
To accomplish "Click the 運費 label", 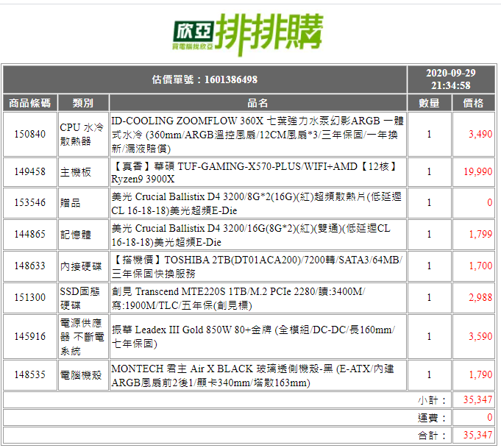I will (x=431, y=418).
